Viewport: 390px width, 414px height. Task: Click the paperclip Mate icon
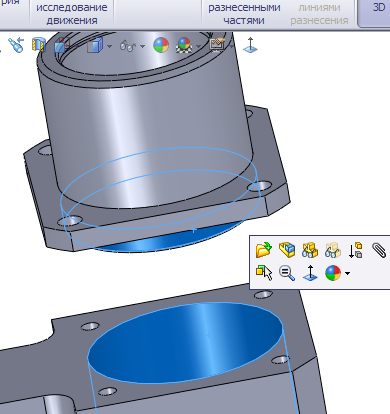379,250
